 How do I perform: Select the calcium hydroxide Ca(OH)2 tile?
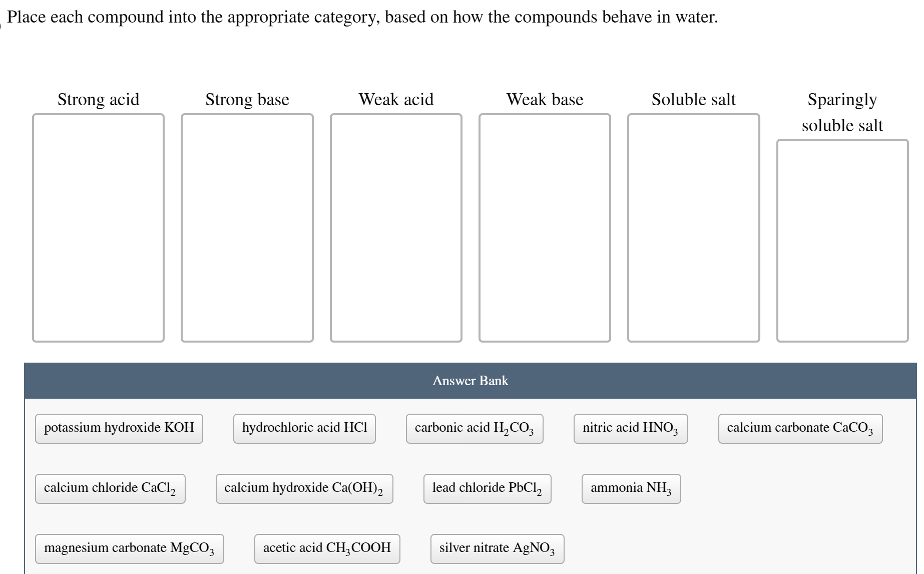point(304,488)
